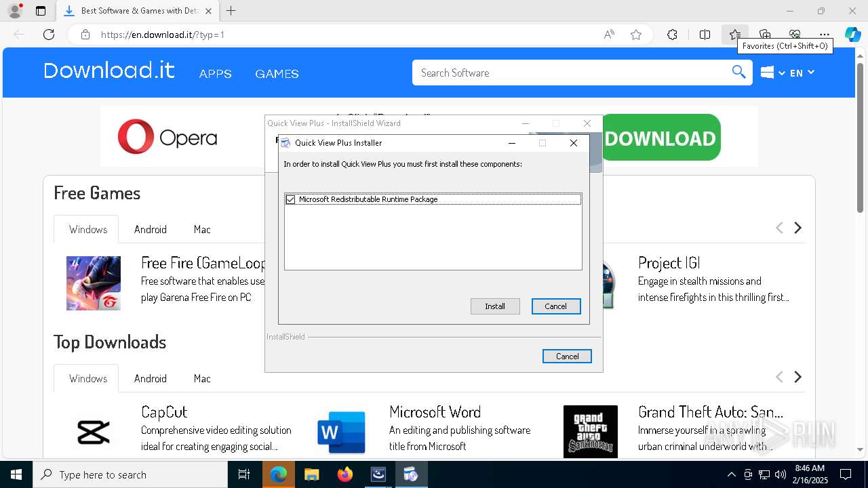Click the Edge profile avatar icon
868x488 pixels.
(x=14, y=11)
